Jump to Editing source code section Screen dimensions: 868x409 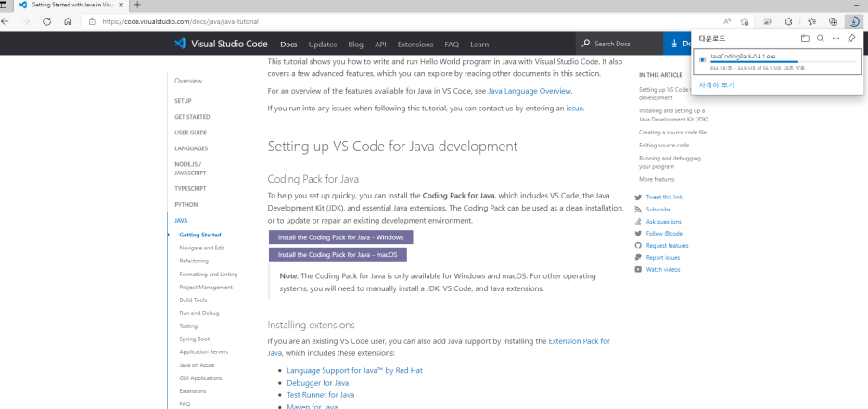pos(664,146)
